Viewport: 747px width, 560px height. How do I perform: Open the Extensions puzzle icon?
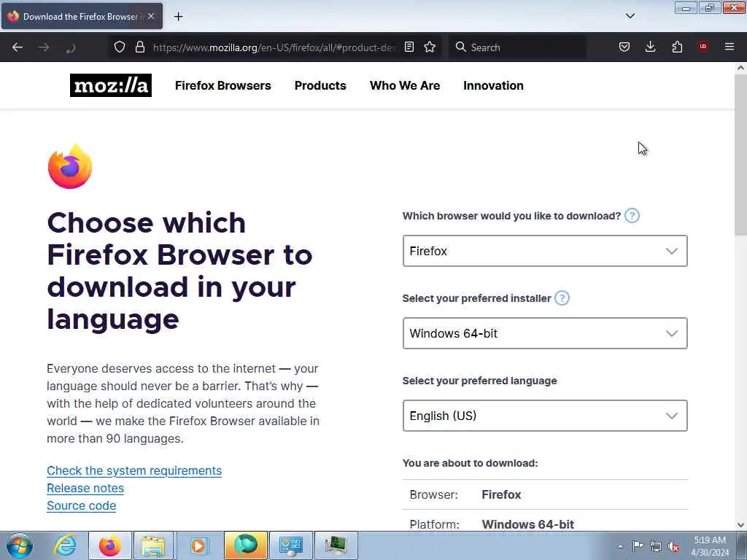click(677, 47)
